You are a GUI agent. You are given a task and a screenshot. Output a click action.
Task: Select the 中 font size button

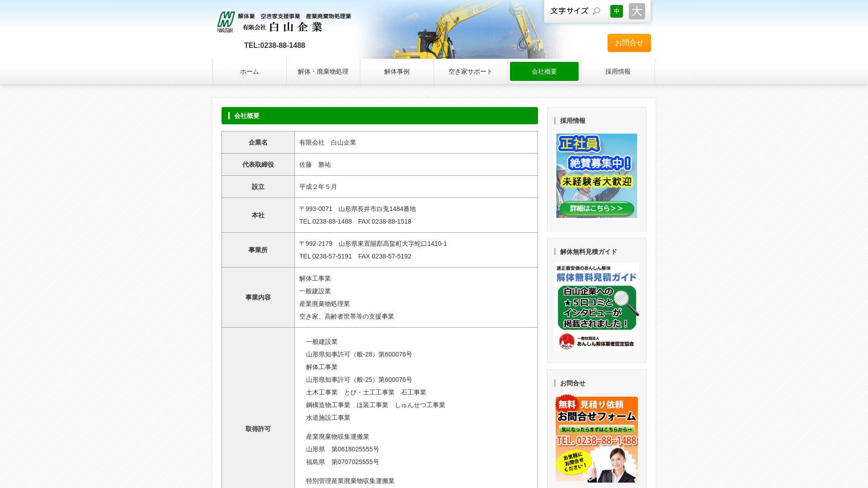[616, 11]
